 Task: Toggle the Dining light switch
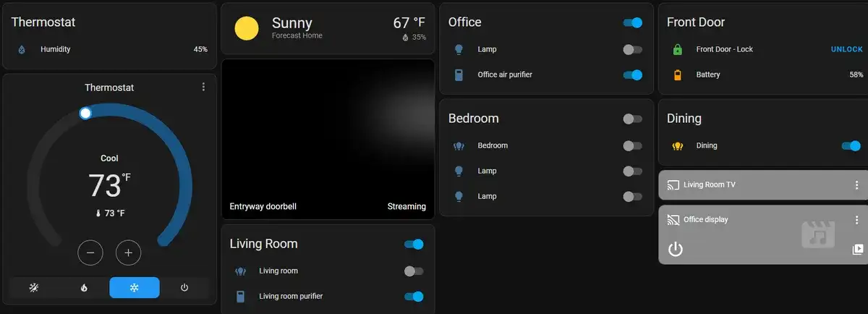(851, 145)
